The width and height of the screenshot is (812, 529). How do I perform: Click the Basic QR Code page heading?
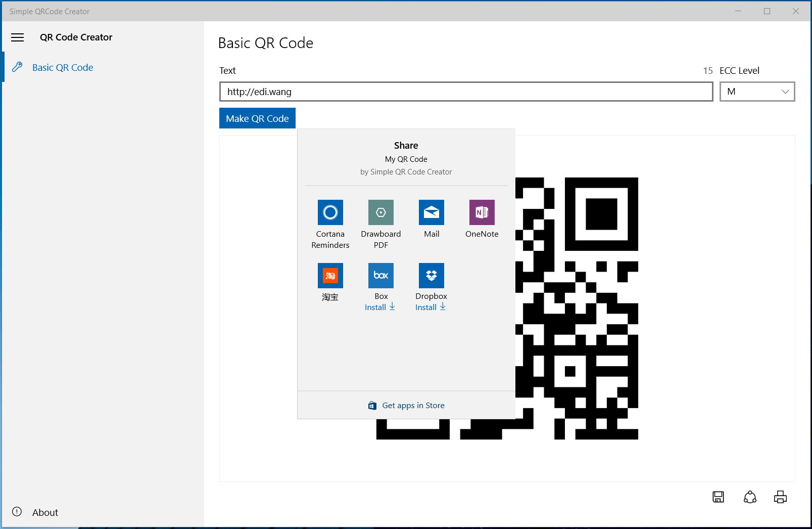point(266,43)
